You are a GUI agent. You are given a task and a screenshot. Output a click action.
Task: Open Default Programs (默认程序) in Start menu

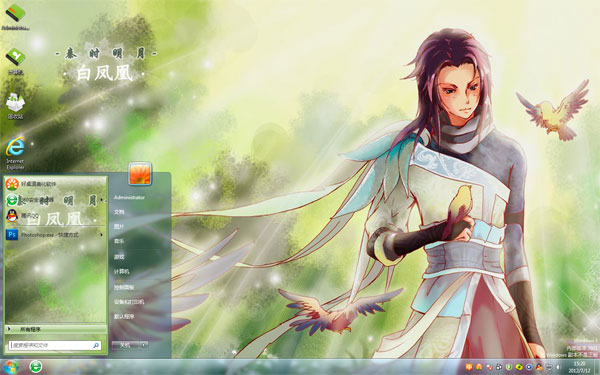click(x=124, y=316)
